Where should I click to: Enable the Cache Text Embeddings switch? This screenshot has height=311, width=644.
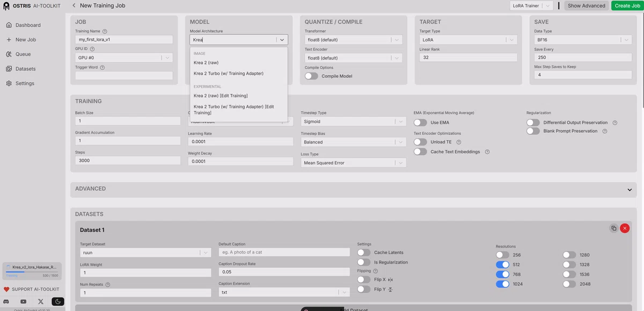(x=420, y=152)
